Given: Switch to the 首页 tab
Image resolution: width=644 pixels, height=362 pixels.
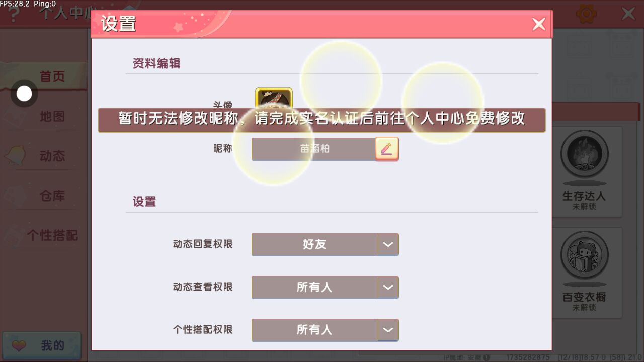Looking at the screenshot, I should point(52,76).
